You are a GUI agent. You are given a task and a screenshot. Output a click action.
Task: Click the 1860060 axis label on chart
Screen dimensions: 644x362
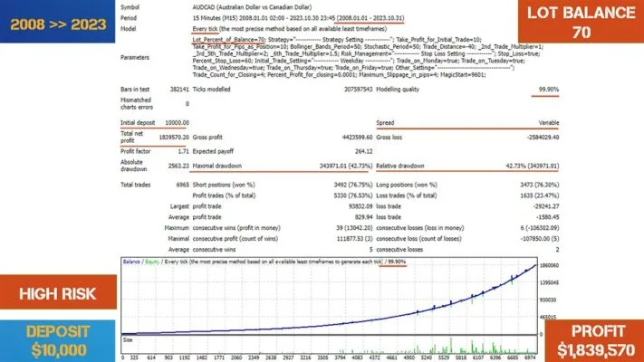click(x=549, y=265)
